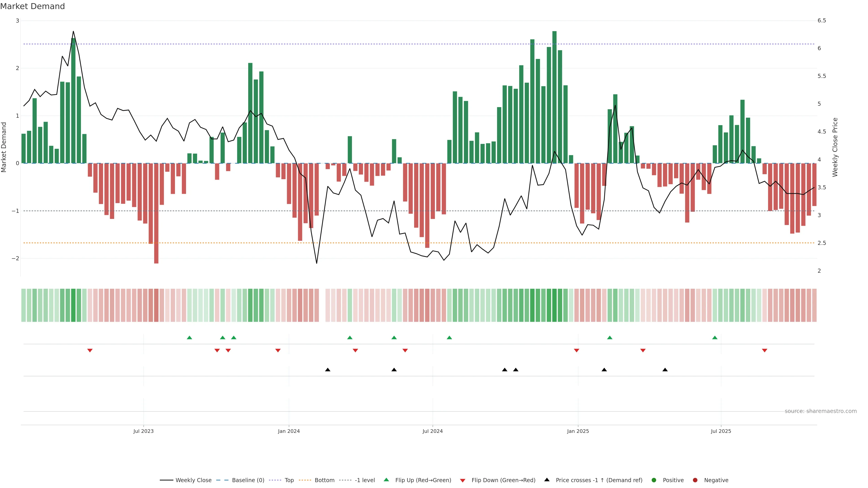The image size is (868, 488).
Task: Click the green Positive legend dot
Action: coord(654,480)
